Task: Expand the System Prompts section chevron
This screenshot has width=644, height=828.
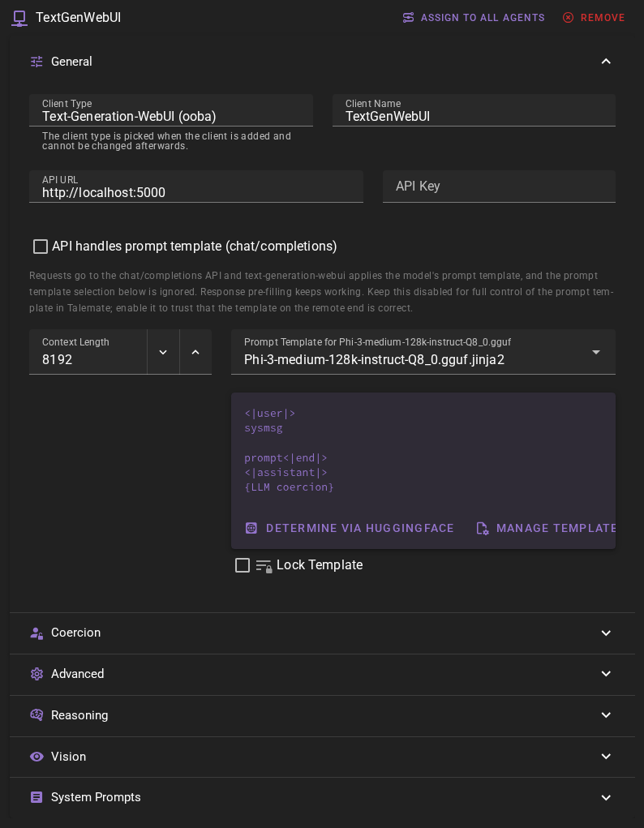Action: point(606,797)
